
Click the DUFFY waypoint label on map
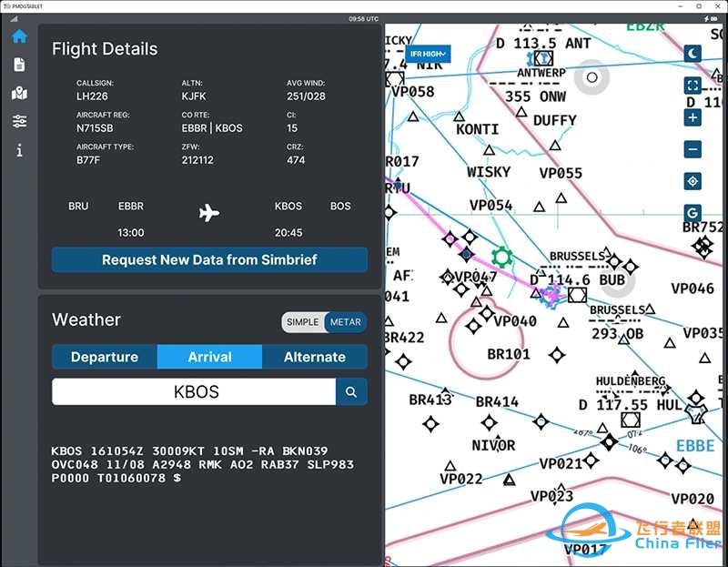(x=555, y=121)
